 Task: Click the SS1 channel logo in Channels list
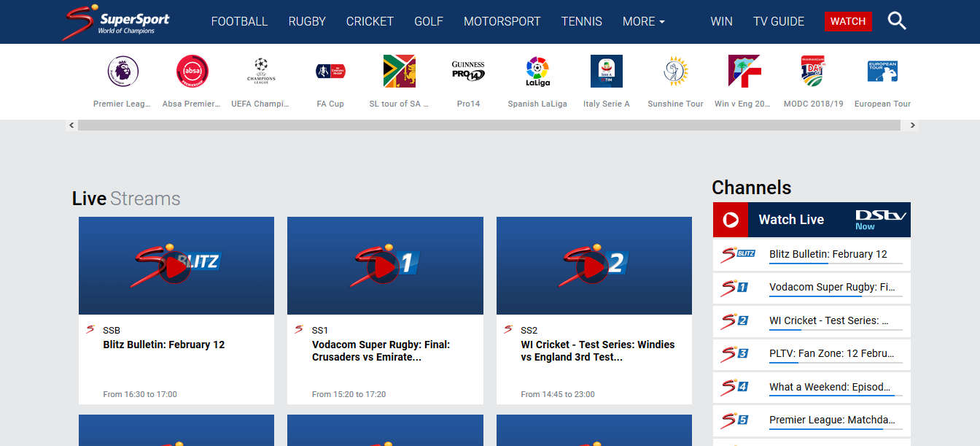coord(734,288)
